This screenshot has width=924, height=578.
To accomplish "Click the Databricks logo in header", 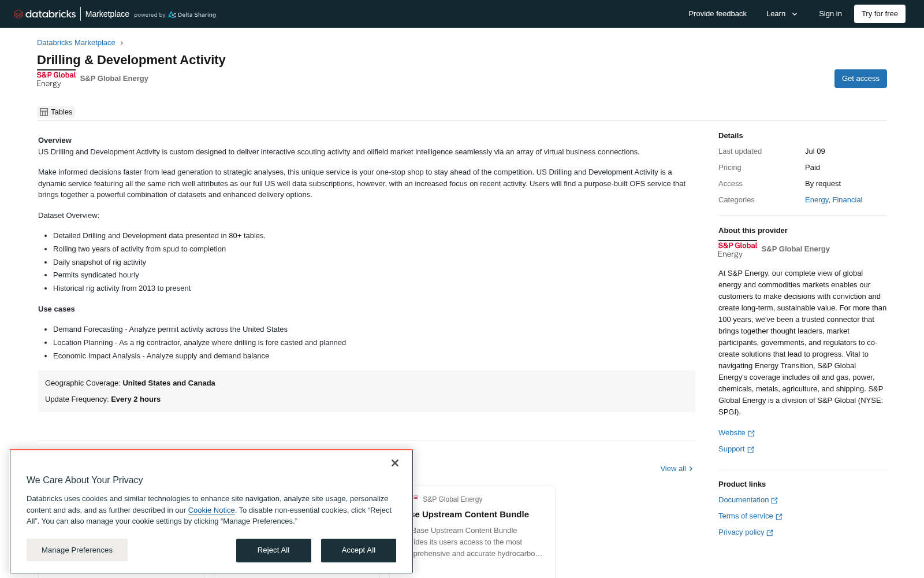I will [44, 14].
